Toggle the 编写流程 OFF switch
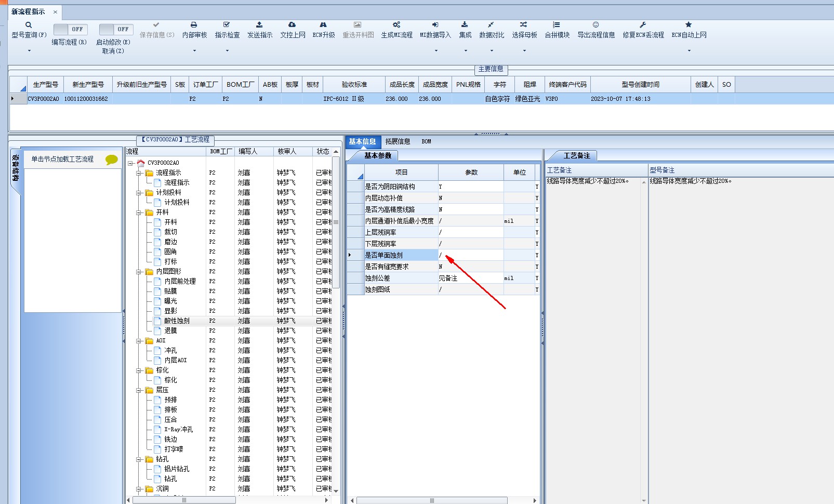The height and width of the screenshot is (504, 834). 71,29
